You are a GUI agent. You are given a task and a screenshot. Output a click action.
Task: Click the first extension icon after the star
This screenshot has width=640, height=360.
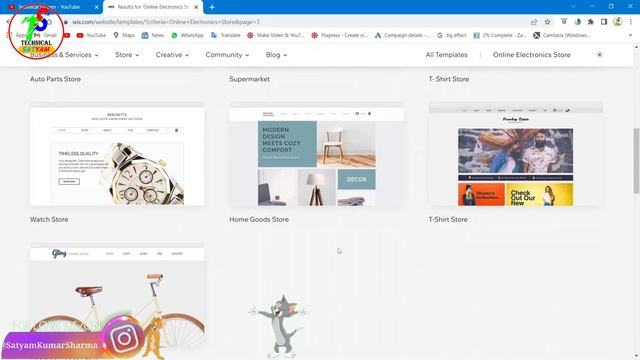tap(564, 22)
